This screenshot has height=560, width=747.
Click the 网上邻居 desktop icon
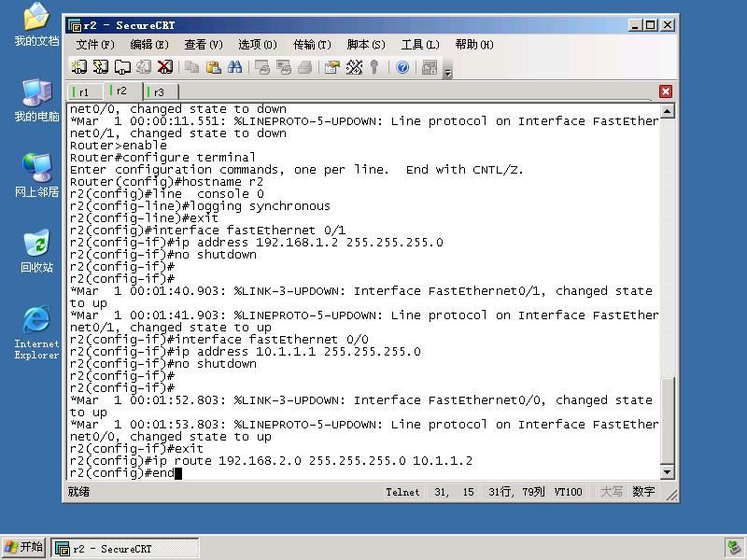pos(36,175)
